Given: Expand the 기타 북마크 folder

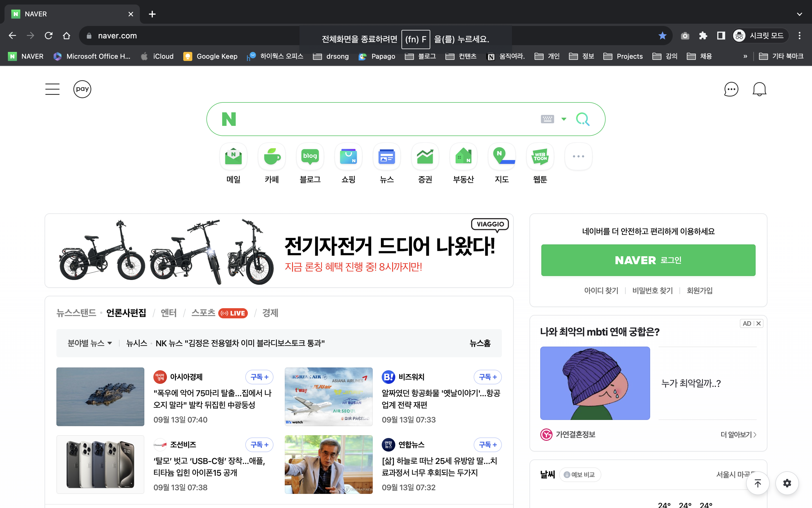Looking at the screenshot, I should 781,56.
